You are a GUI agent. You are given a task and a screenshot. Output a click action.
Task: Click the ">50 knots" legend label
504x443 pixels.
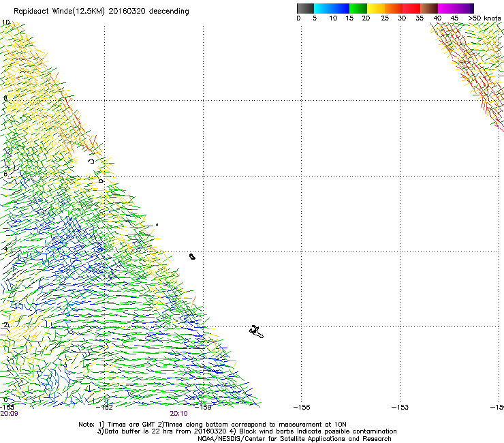pyautogui.click(x=484, y=18)
